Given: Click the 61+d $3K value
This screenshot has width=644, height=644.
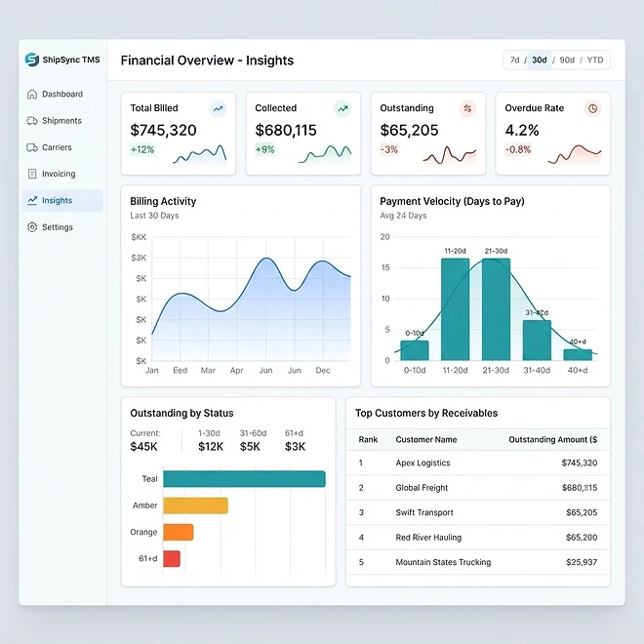Looking at the screenshot, I should (x=296, y=447).
